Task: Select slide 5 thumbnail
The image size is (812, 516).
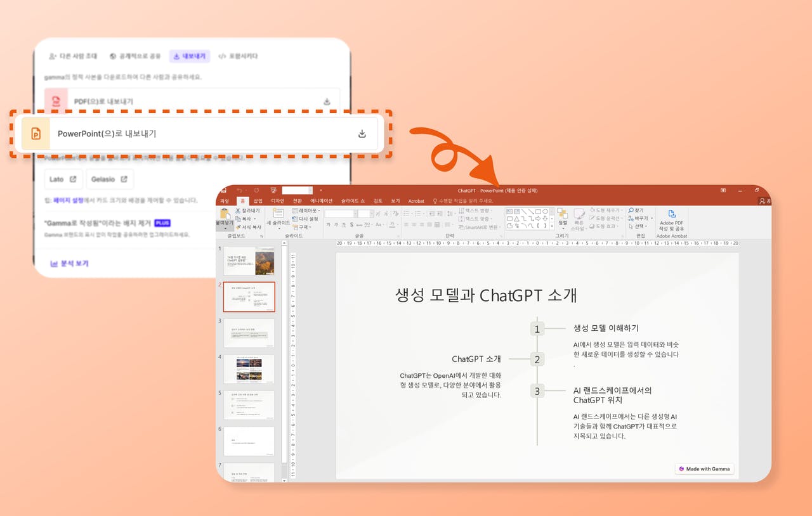Action: [249, 405]
